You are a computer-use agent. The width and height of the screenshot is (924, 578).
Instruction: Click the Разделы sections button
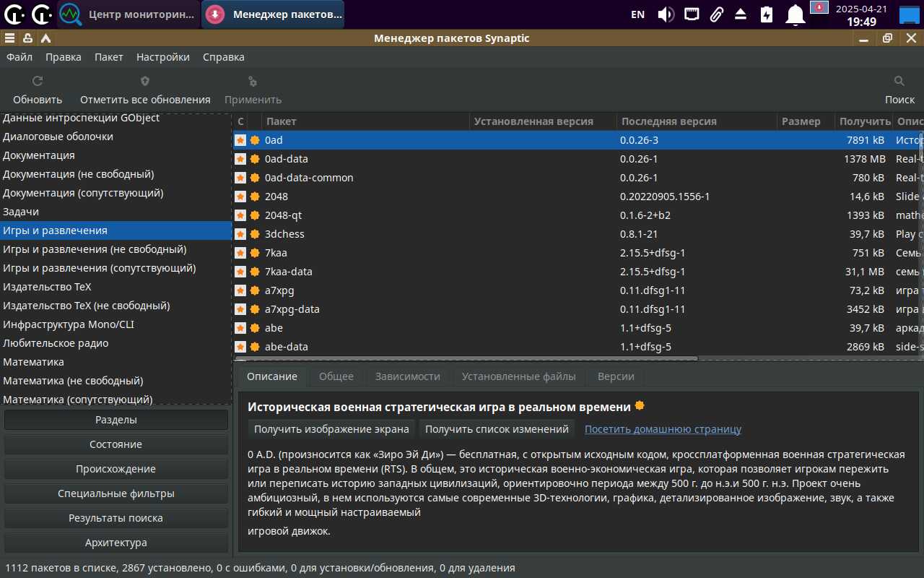click(x=116, y=420)
